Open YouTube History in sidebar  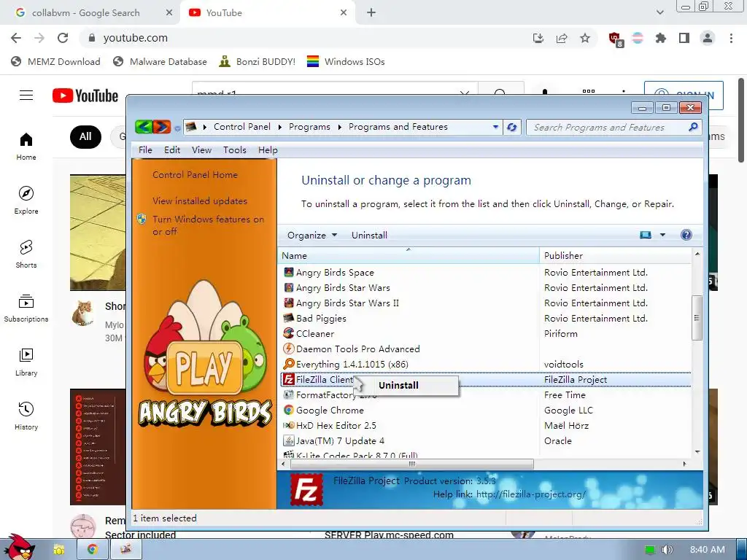(x=26, y=416)
